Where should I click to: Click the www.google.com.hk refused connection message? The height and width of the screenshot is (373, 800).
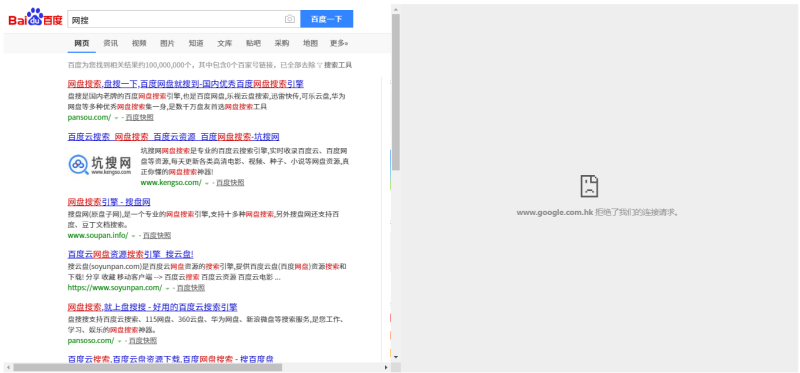(x=598, y=212)
